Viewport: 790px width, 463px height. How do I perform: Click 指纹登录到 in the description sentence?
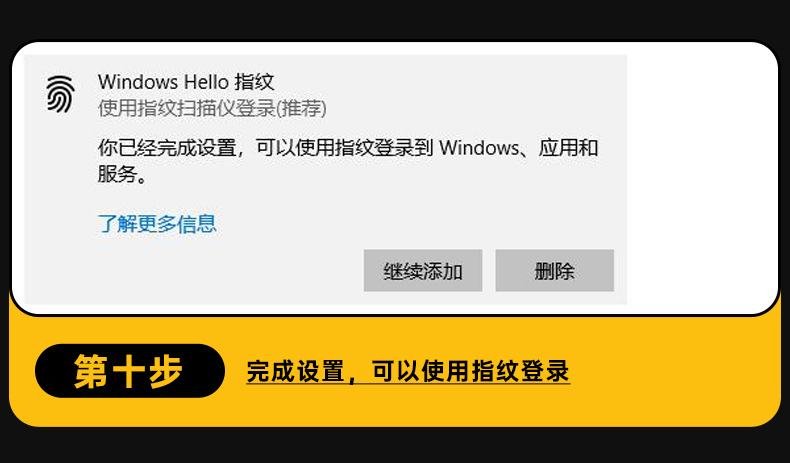click(x=384, y=148)
